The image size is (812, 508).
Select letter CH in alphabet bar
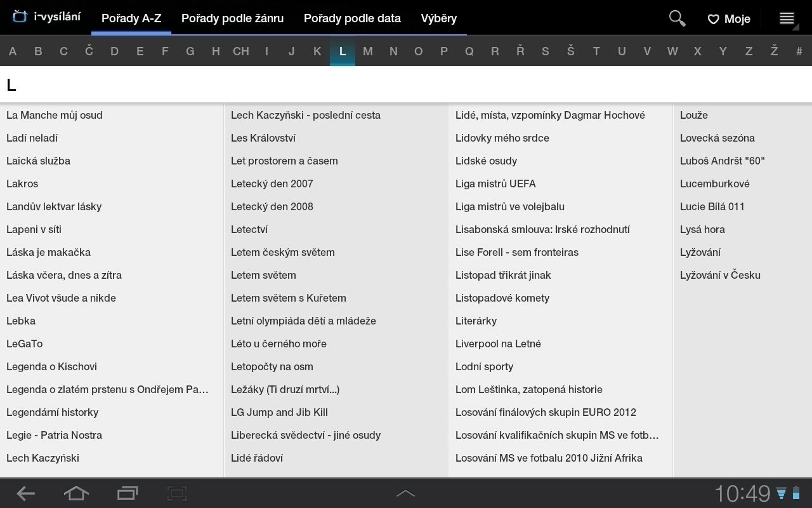[x=241, y=51]
